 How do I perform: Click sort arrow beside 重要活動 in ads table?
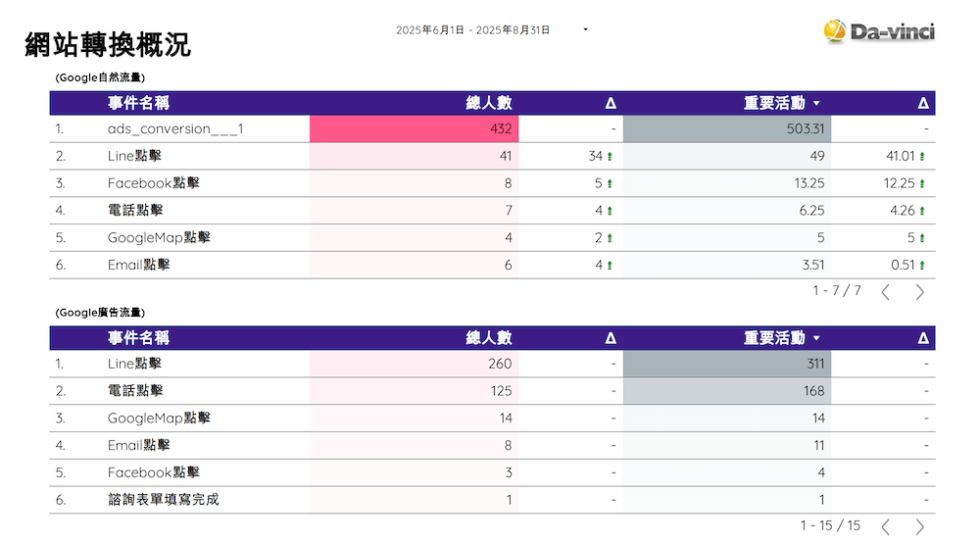(816, 338)
